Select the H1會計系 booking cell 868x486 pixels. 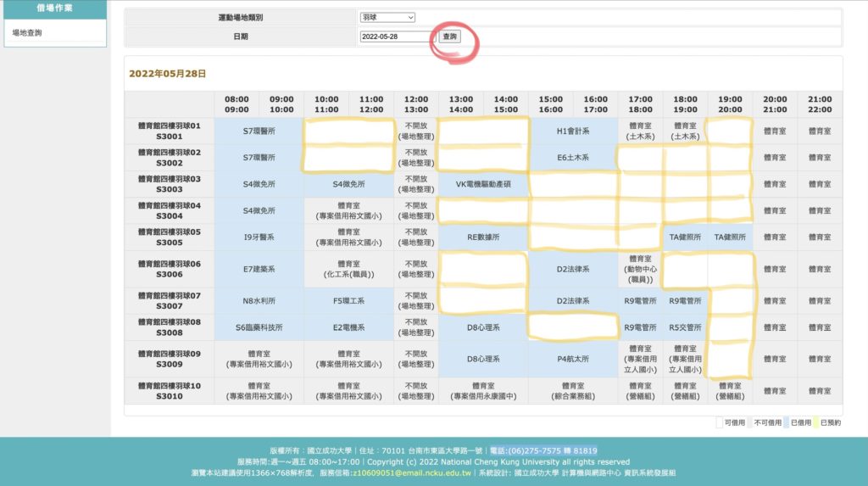[573, 131]
